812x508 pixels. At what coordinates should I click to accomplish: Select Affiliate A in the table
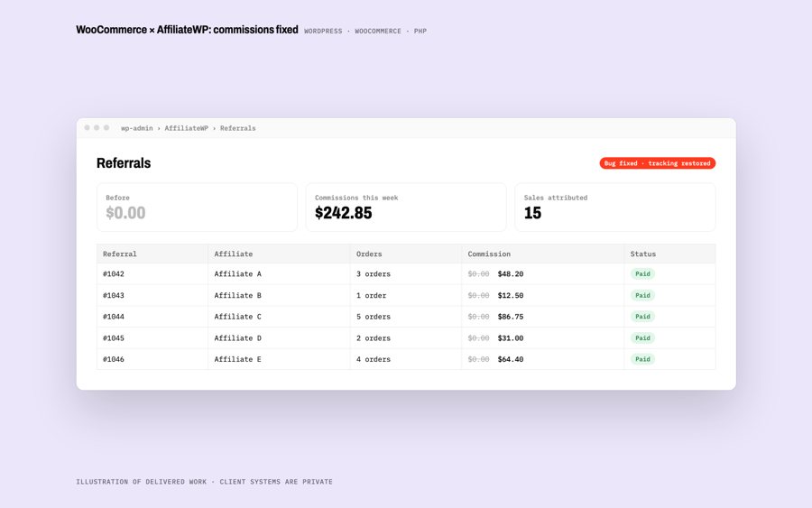pyautogui.click(x=237, y=274)
